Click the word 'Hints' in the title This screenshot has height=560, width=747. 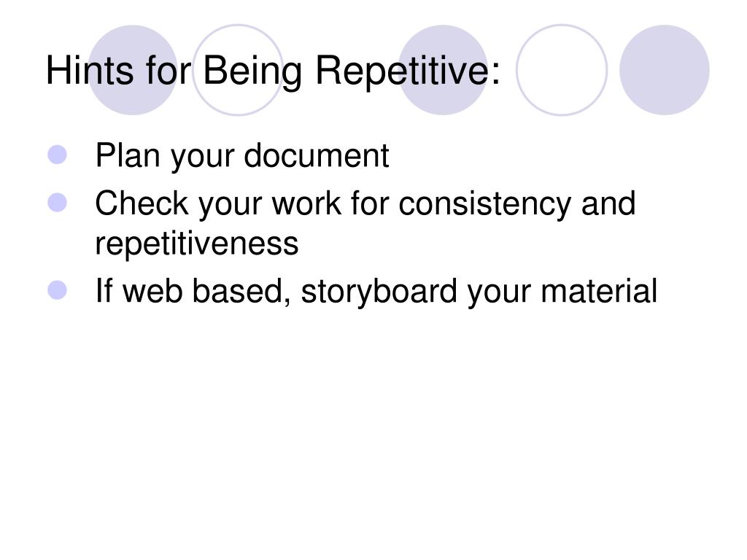[90, 71]
